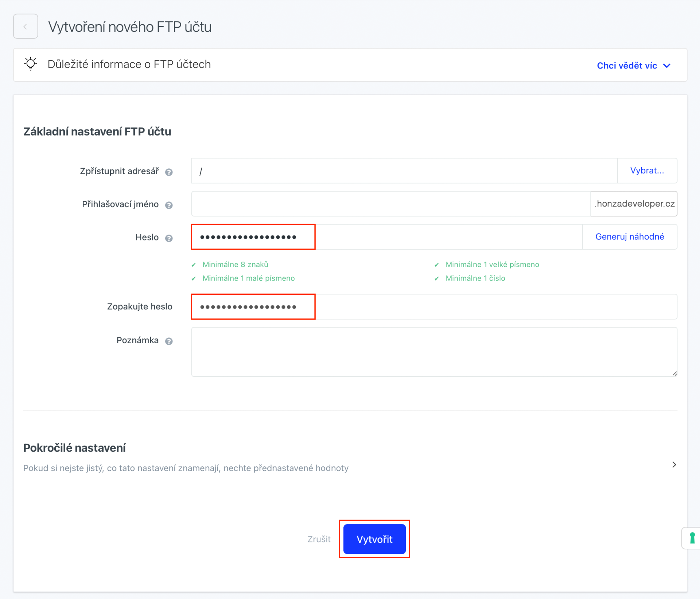Click the back arrow button
This screenshot has width=700, height=599.
26,26
